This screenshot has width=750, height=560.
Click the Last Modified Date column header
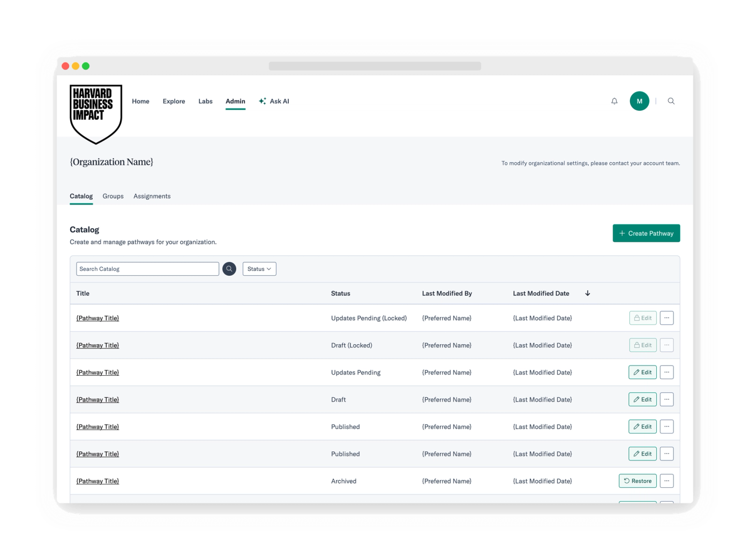click(x=541, y=293)
